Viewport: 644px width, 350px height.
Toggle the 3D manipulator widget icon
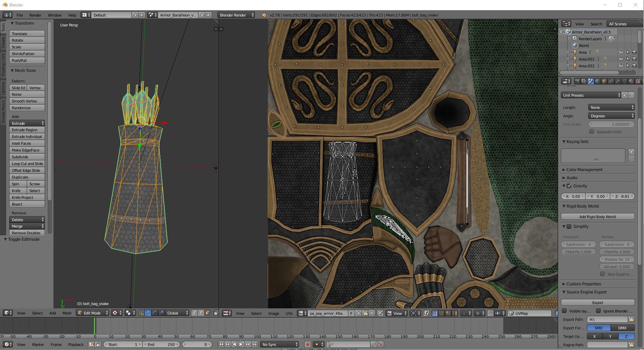[x=141, y=313]
